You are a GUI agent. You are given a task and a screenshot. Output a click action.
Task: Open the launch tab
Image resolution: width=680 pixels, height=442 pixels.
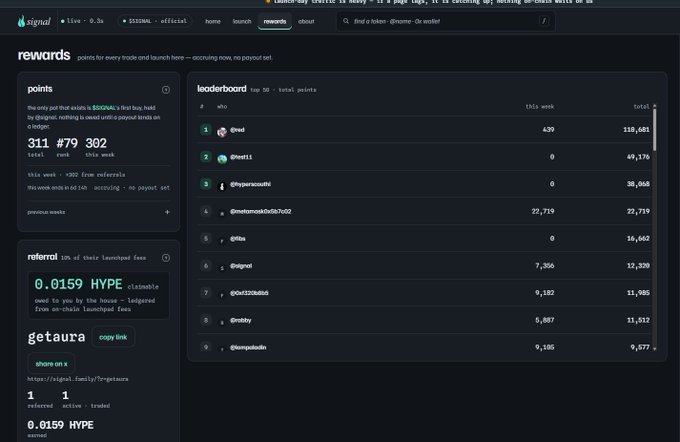point(242,21)
